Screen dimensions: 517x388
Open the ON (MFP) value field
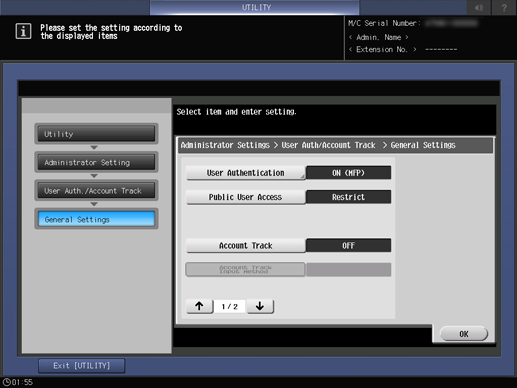pyautogui.click(x=348, y=173)
